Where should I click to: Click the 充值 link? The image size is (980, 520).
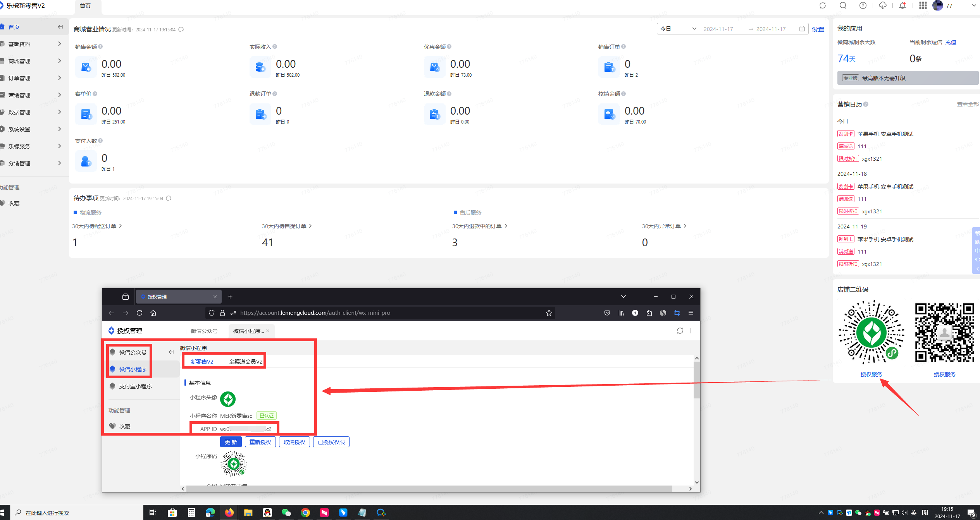[x=951, y=42]
